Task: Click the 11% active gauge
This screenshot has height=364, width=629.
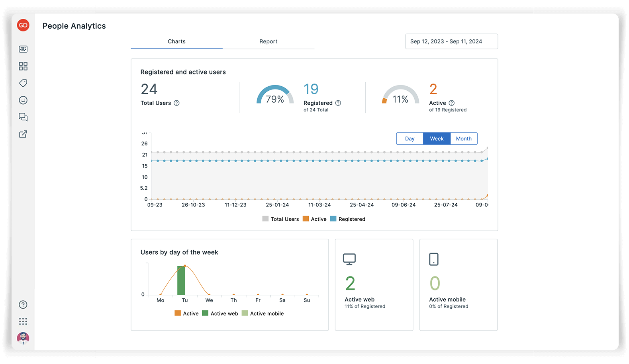Action: 400,95
